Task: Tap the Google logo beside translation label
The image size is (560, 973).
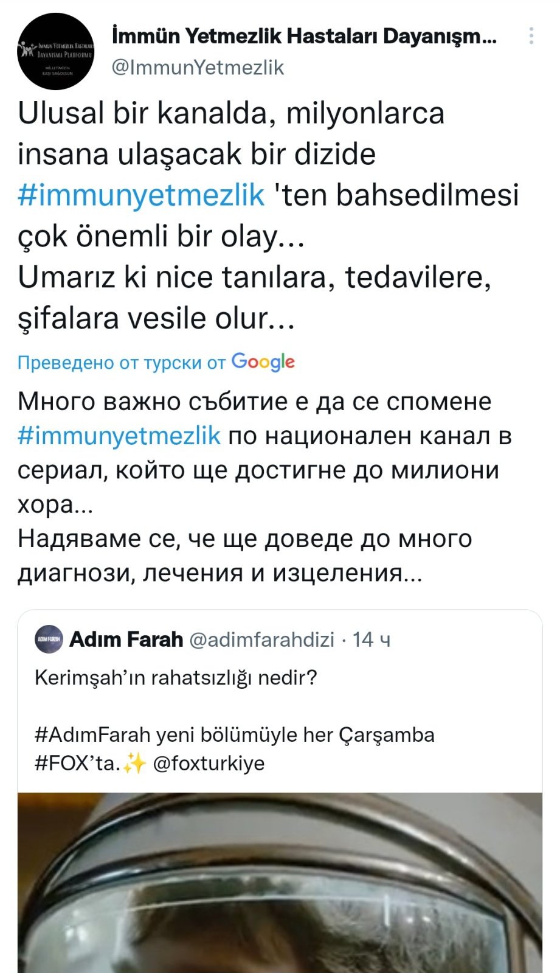Action: [x=263, y=362]
